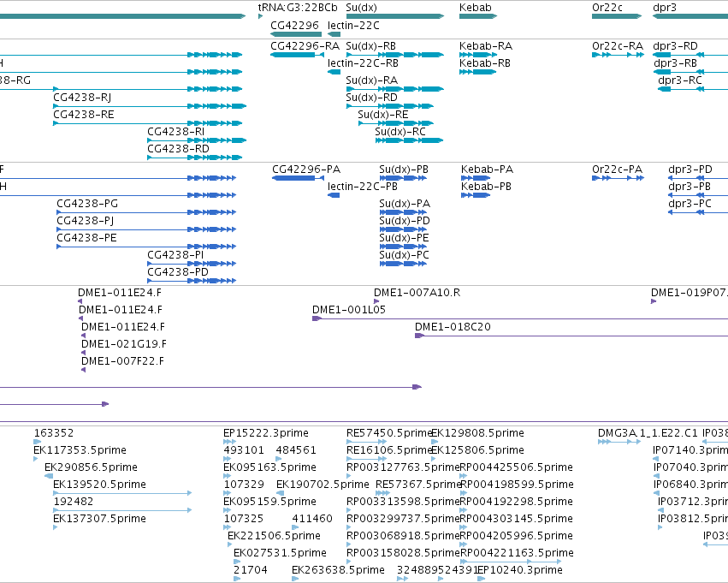Select BAC clone DME1-018C20

coord(571,336)
